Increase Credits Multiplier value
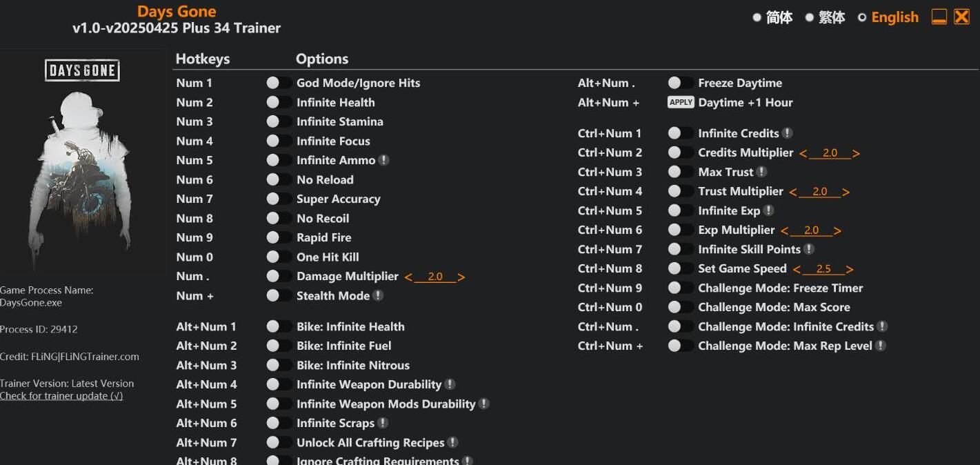This screenshot has width=980, height=465. click(856, 153)
